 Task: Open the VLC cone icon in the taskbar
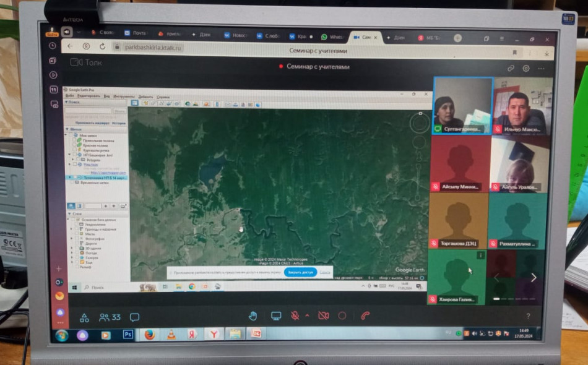pos(171,334)
